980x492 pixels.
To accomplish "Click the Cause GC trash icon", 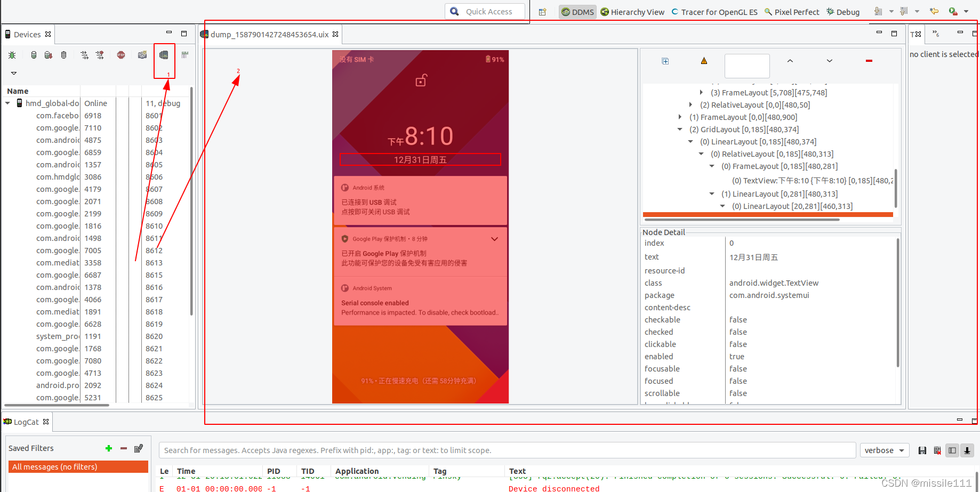I will tap(63, 55).
